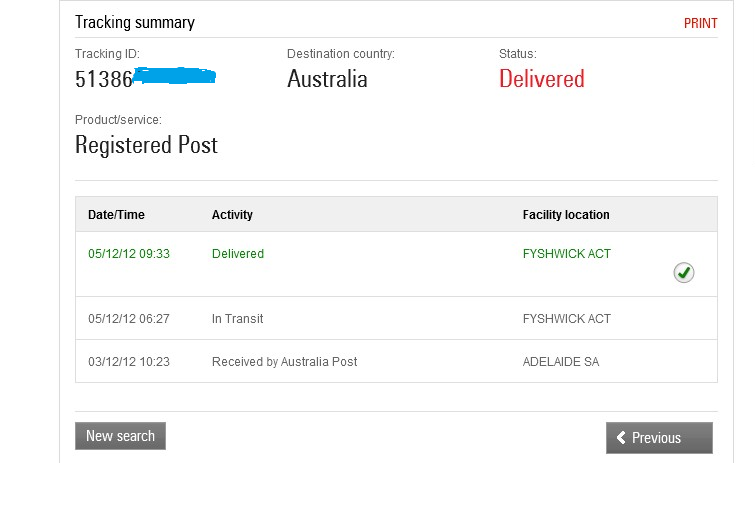Click FYSHWICK ACT in the In Transit row

click(566, 319)
